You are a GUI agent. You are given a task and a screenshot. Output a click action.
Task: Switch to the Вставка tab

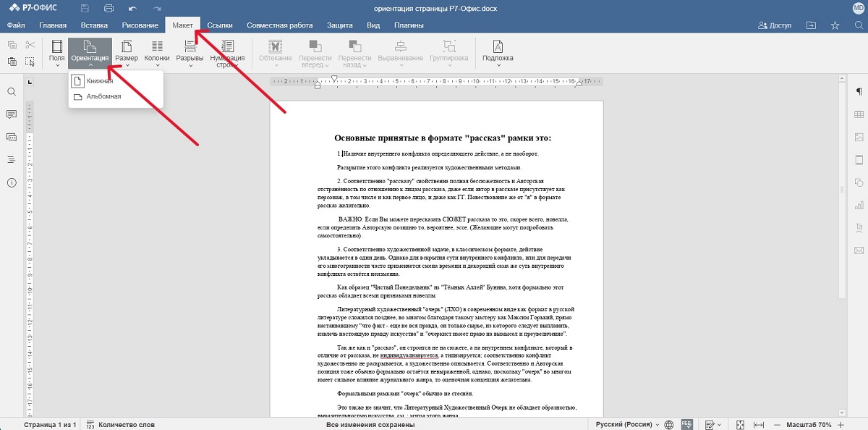point(95,25)
